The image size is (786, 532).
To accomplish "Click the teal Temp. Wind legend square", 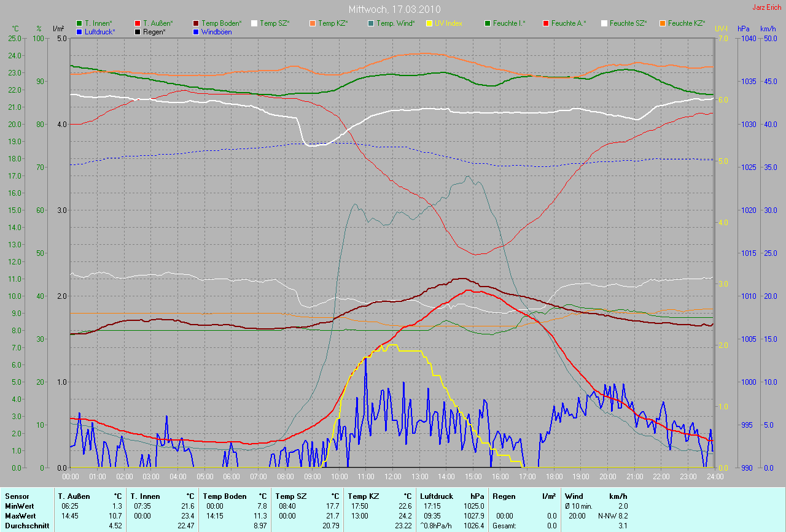I will tap(371, 23).
